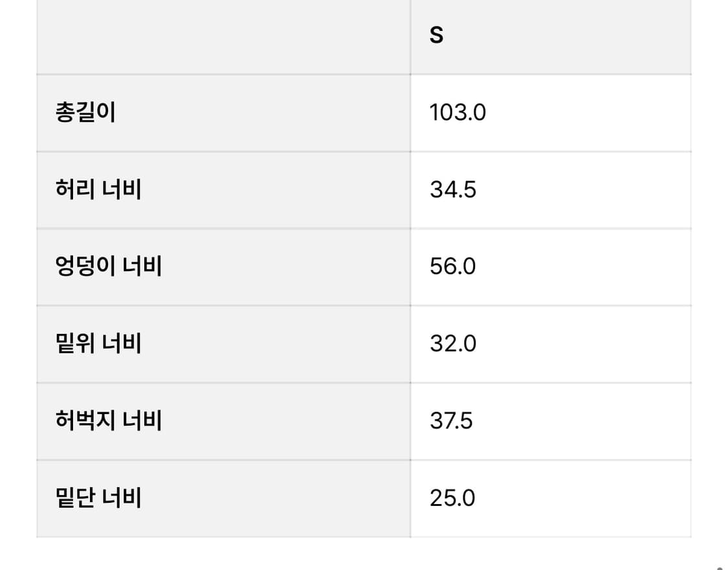
Task: Click the 34.5 waist width value
Action: [453, 190]
